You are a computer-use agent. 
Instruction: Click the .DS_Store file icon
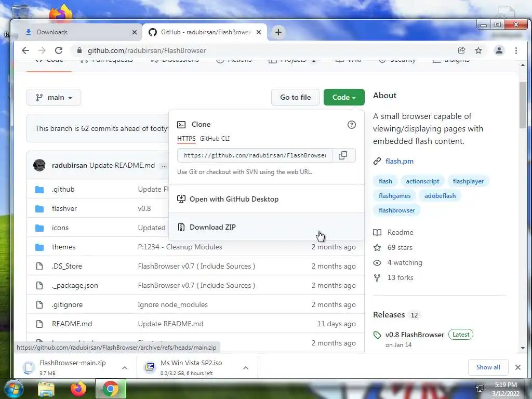pos(39,267)
